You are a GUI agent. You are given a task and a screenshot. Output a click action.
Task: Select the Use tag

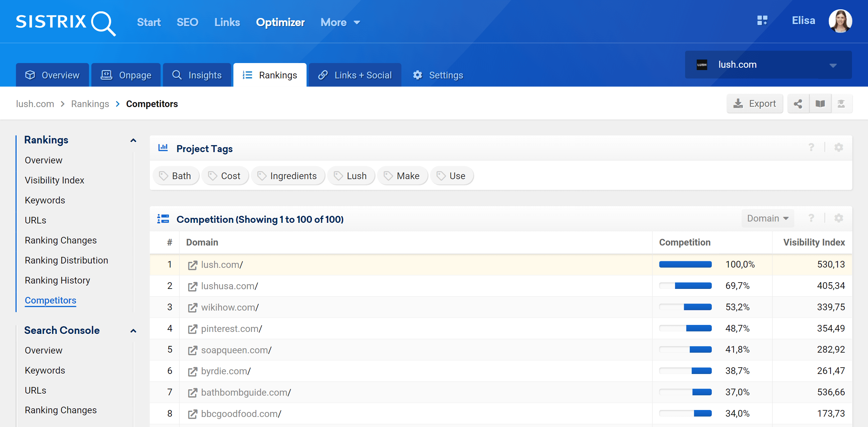coord(451,176)
